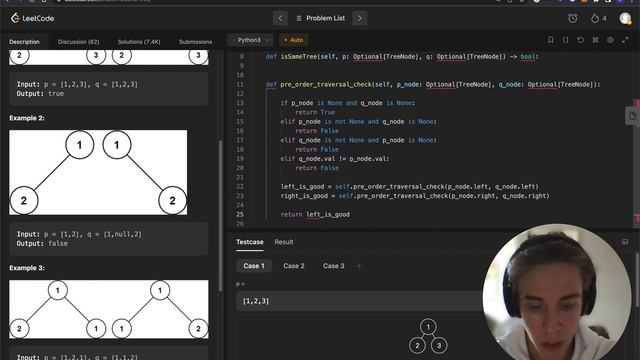This screenshot has height=360, width=640.
Task: Open the notes icon at editor edge
Action: 632,116
